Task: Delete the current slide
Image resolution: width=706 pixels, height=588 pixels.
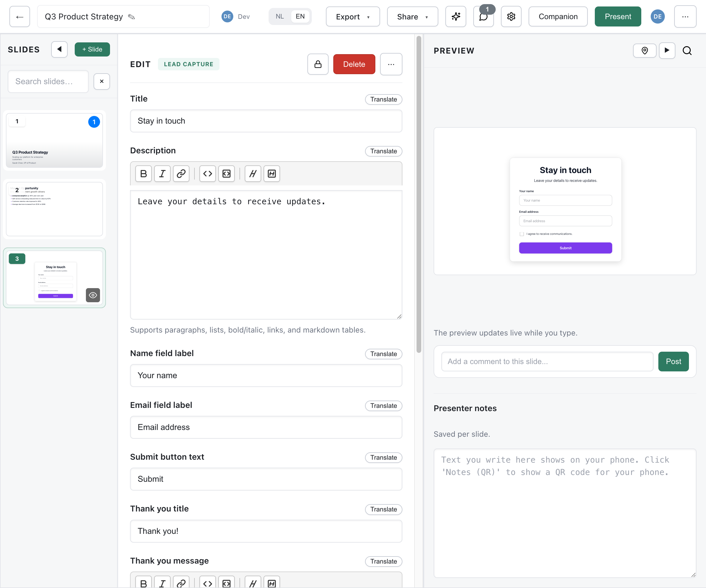Action: coord(354,64)
